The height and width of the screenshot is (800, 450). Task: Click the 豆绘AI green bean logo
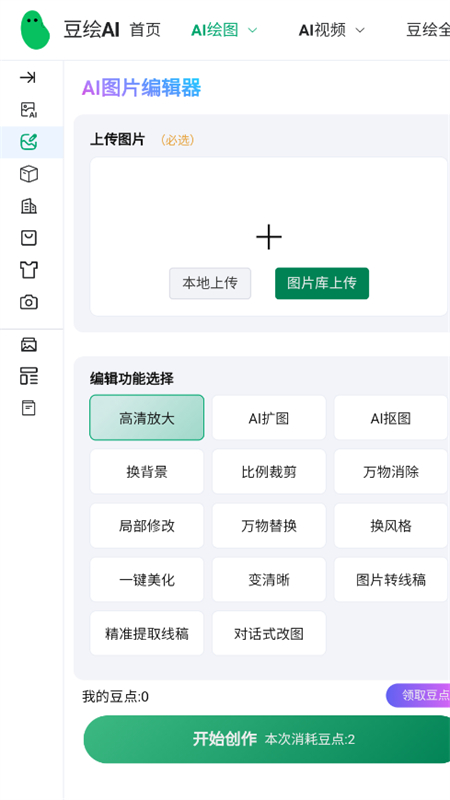pos(35,30)
